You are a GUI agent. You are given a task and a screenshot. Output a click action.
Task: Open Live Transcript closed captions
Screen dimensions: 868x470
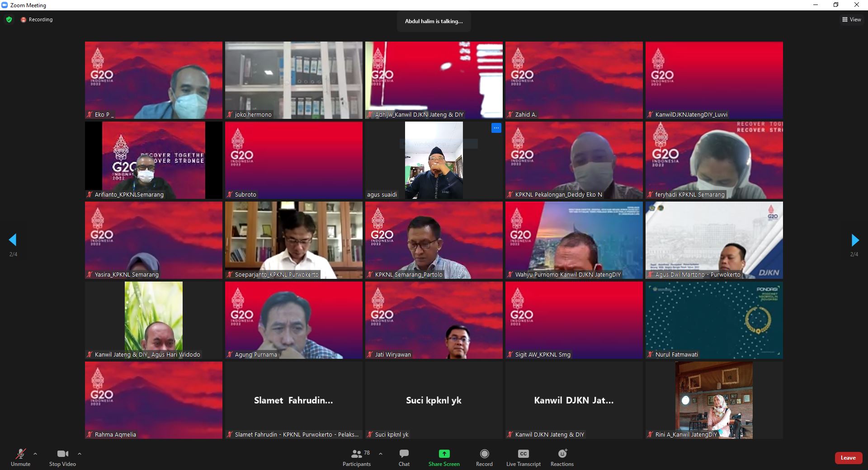pos(523,454)
